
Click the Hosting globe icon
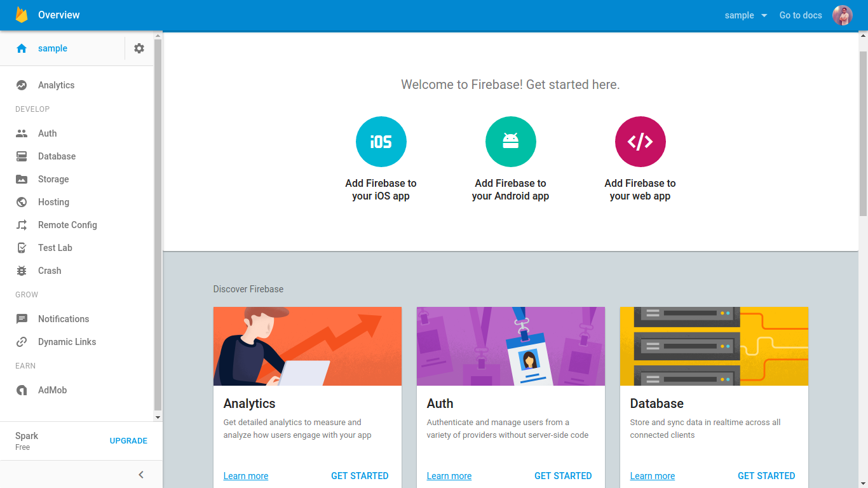[22, 202]
